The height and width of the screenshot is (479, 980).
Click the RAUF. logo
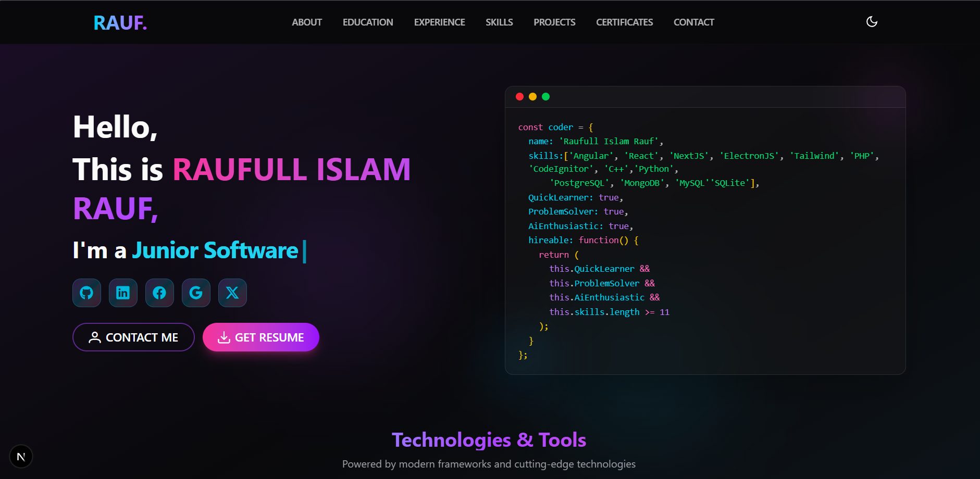119,22
